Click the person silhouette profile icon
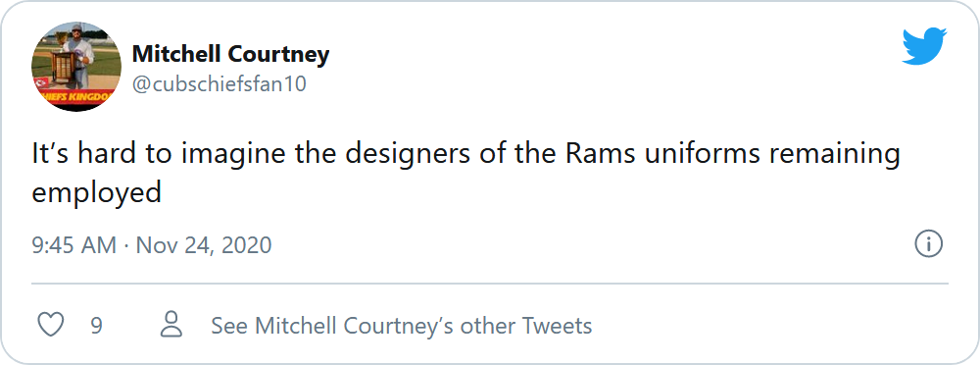The width and height of the screenshot is (980, 365). pos(171,325)
